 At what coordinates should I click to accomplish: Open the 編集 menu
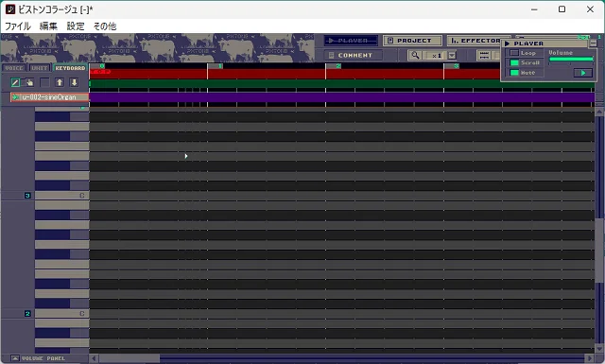(x=48, y=26)
